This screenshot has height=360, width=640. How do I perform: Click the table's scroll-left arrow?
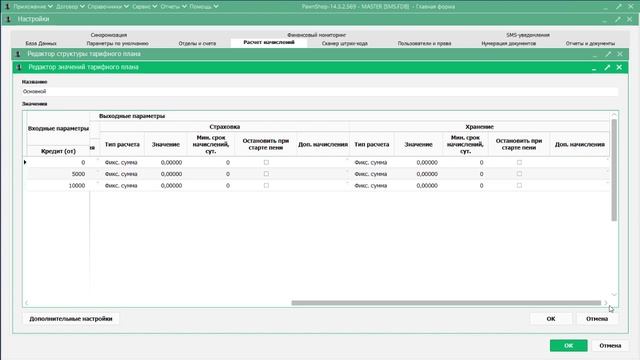pyautogui.click(x=27, y=303)
